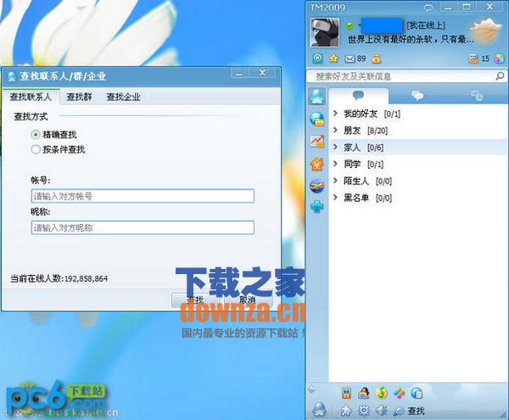Screen dimensions: 509x420
Task: Minimize the 查找联系人/群/企业 dialog
Action: (x=239, y=73)
